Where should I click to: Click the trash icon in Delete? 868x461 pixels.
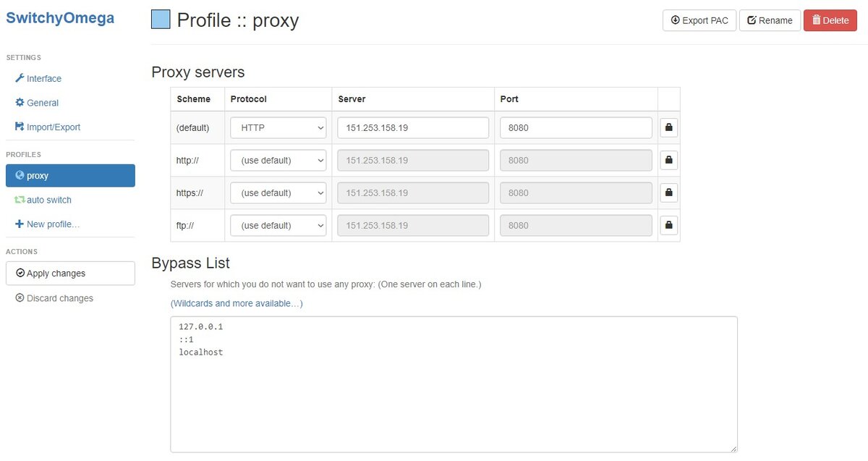(x=816, y=20)
